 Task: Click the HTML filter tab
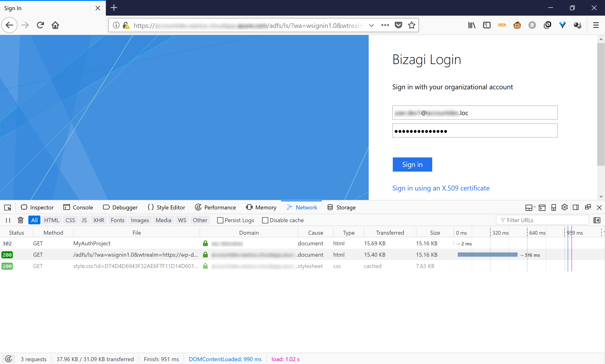(52, 220)
